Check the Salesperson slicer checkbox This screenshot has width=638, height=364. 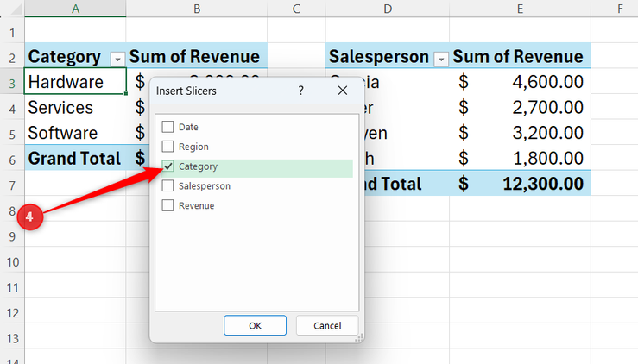[x=167, y=185]
